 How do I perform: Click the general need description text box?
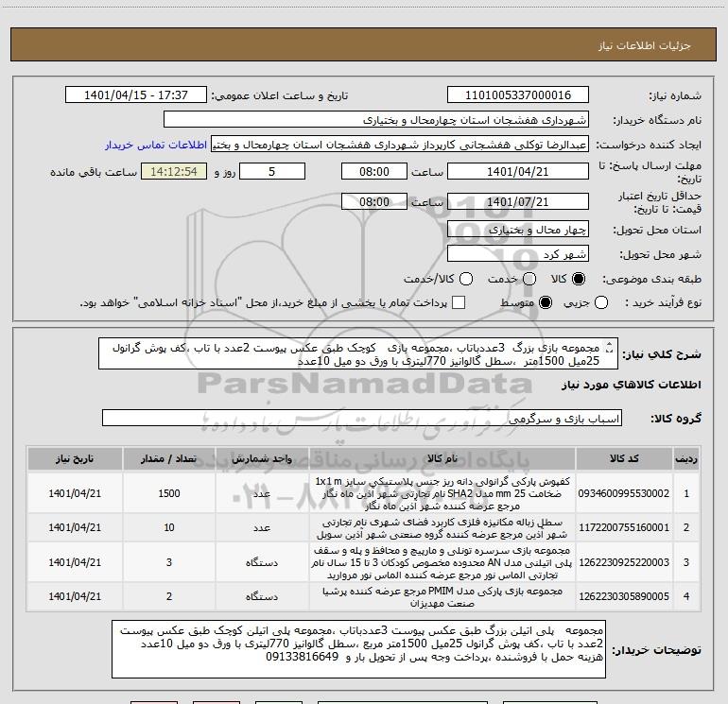358,353
